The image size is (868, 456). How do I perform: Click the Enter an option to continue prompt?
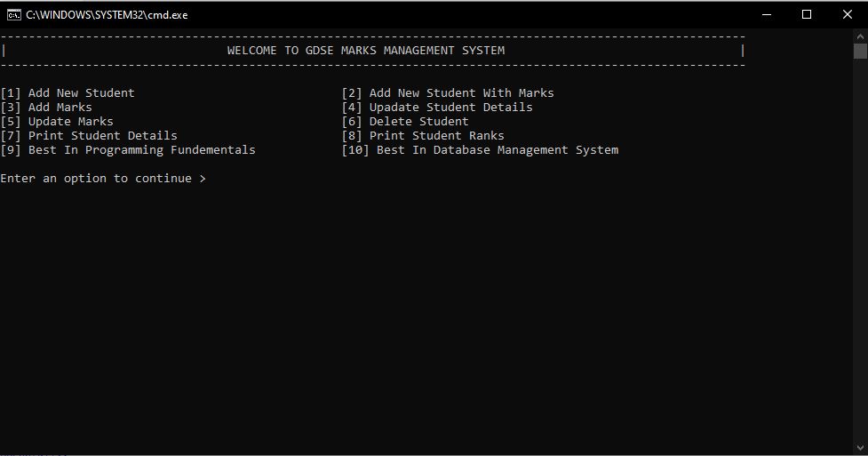103,179
